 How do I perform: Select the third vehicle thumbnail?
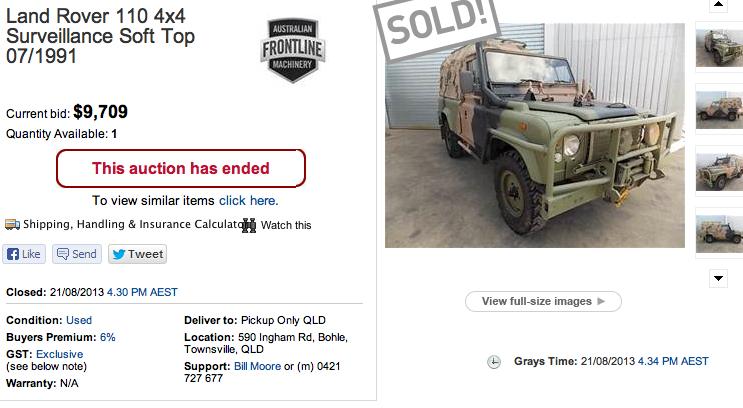coord(718,170)
